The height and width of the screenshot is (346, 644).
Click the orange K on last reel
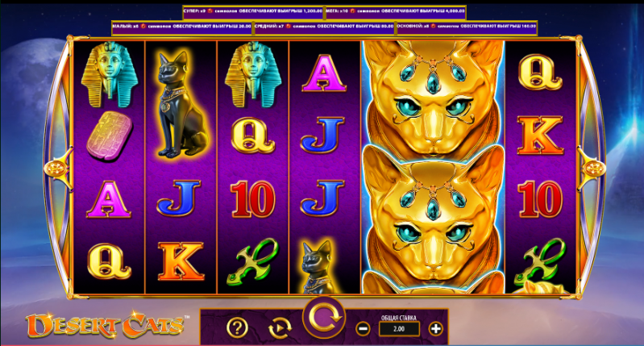(540, 135)
